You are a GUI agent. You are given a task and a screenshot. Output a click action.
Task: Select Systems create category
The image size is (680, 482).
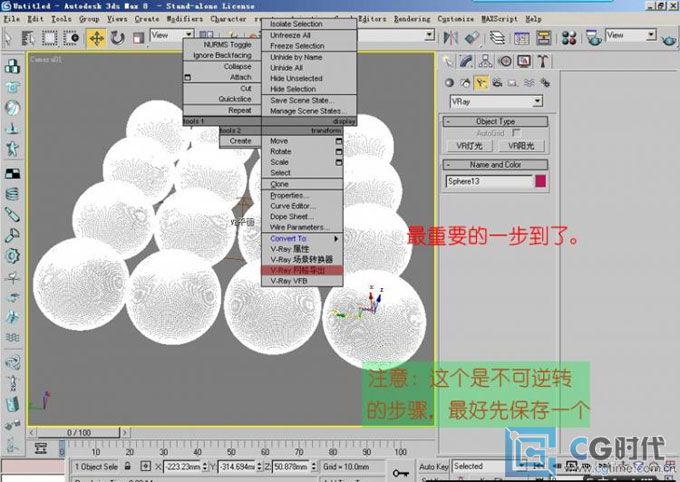(x=545, y=82)
